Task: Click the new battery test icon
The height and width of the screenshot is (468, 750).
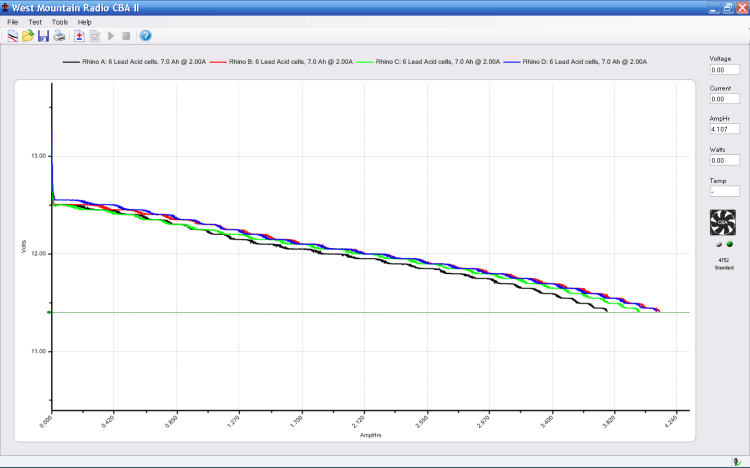Action: coord(78,36)
